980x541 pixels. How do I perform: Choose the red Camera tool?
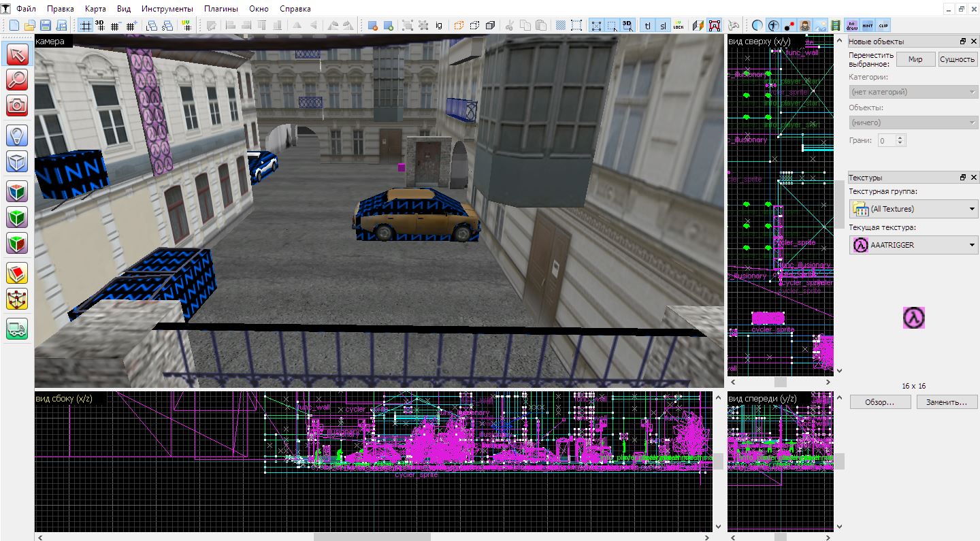tap(17, 105)
